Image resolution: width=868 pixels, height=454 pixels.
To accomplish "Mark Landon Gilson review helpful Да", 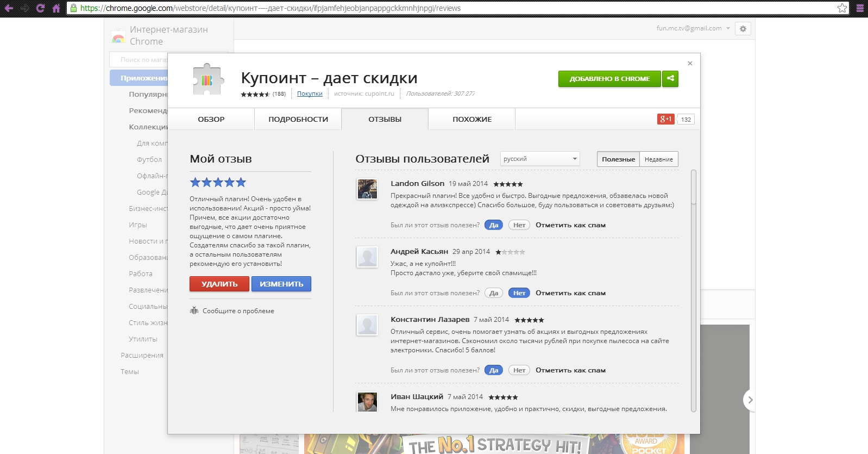I will pyautogui.click(x=494, y=225).
